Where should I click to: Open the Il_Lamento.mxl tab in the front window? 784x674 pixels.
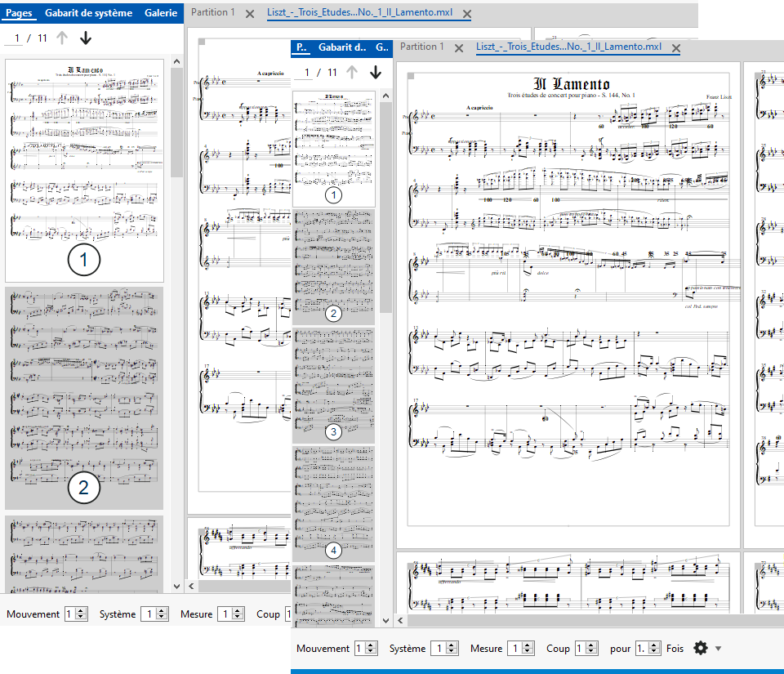point(568,47)
